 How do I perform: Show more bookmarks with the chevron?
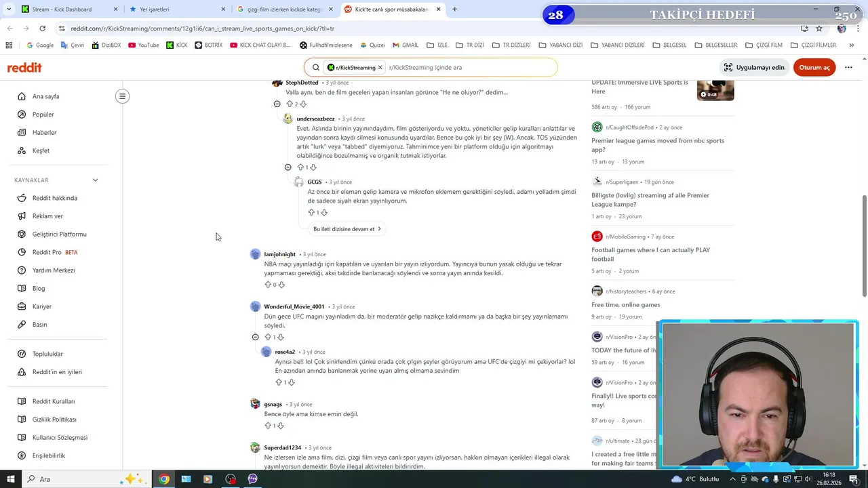[851, 45]
